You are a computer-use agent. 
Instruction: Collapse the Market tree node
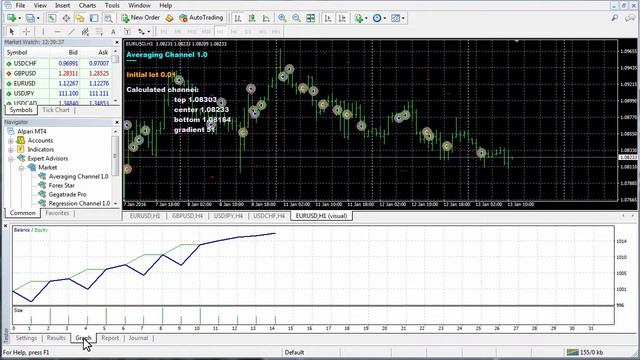21,167
